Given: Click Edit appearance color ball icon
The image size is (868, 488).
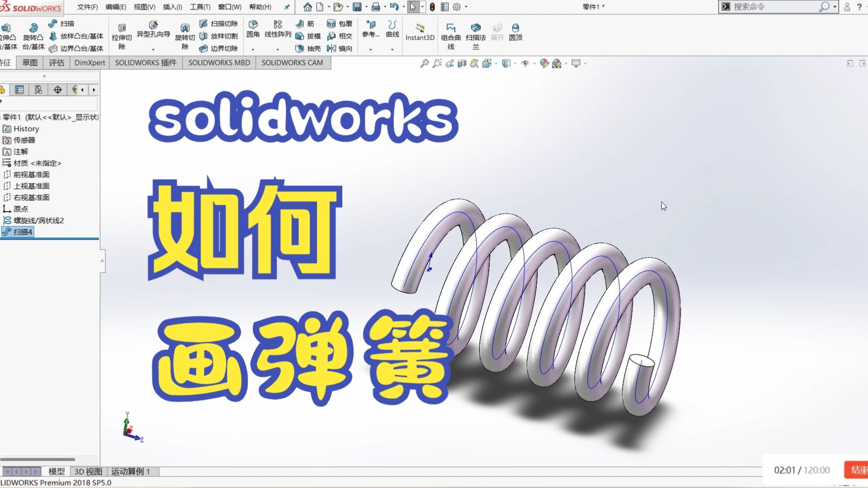Looking at the screenshot, I should tap(544, 63).
